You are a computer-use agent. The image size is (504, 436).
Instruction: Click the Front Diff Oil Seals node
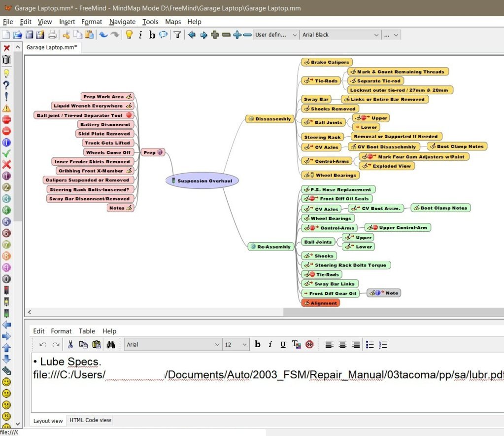(336, 199)
